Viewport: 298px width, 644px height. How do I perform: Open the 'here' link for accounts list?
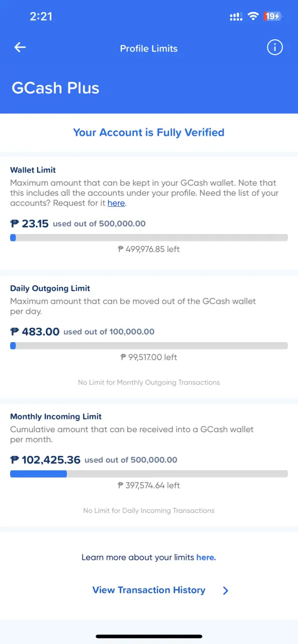tap(116, 203)
